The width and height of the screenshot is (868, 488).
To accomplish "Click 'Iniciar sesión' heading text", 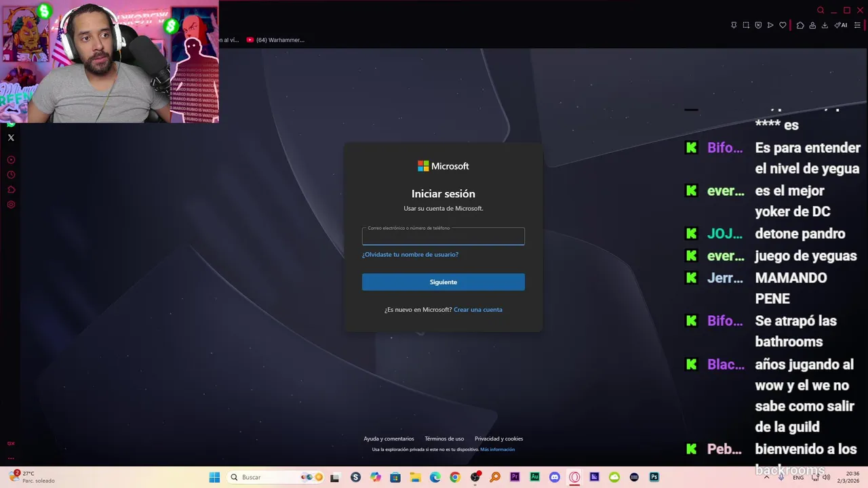I will pos(443,194).
